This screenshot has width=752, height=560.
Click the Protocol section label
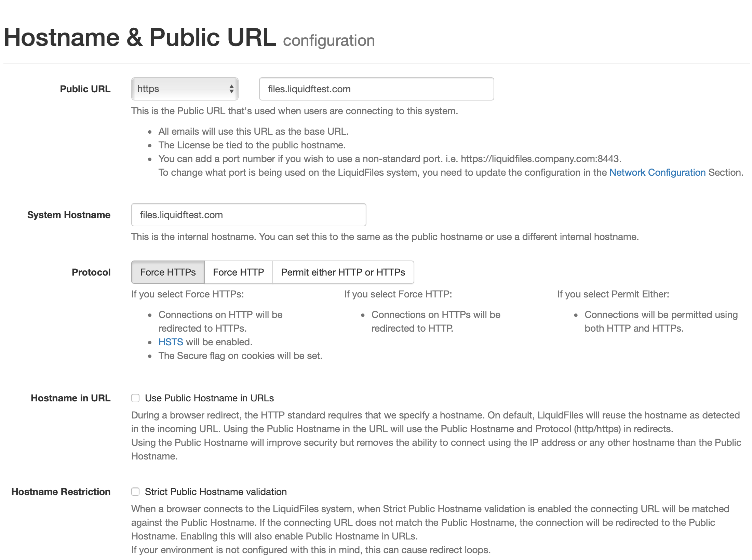coord(91,272)
